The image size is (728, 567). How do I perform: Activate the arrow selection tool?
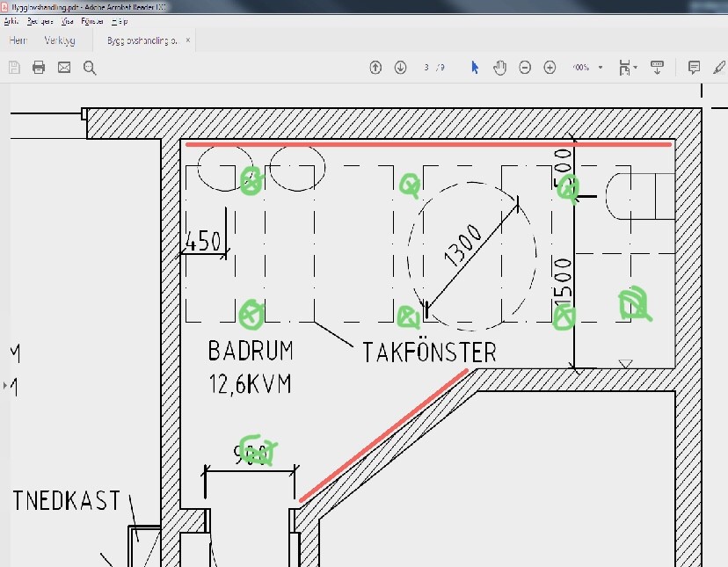click(475, 68)
